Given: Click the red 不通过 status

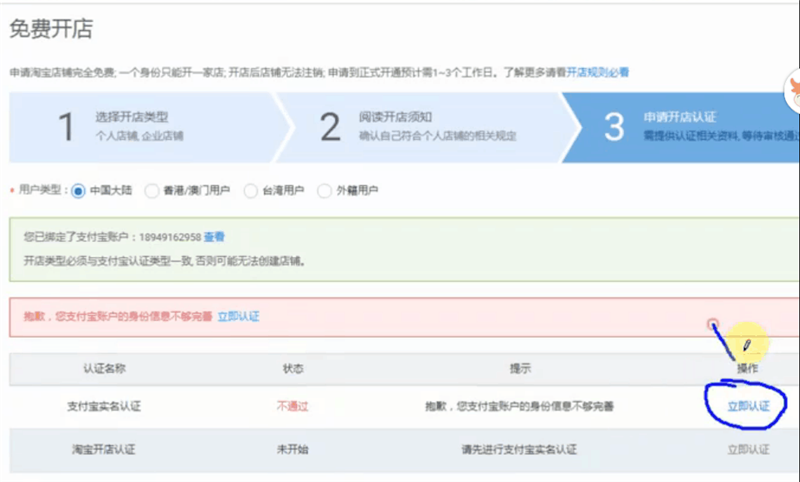Looking at the screenshot, I should [293, 406].
